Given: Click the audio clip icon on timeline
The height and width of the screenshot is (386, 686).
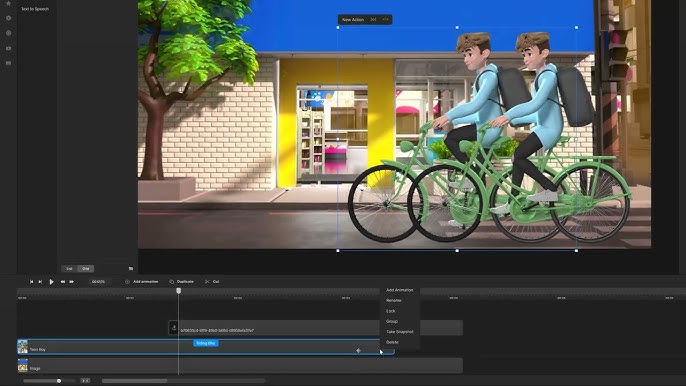Looking at the screenshot, I should click(174, 327).
